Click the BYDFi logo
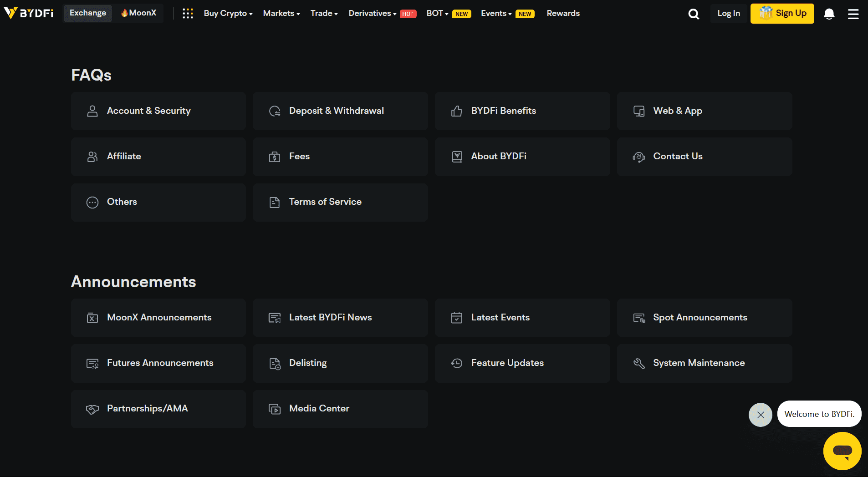 tap(29, 13)
